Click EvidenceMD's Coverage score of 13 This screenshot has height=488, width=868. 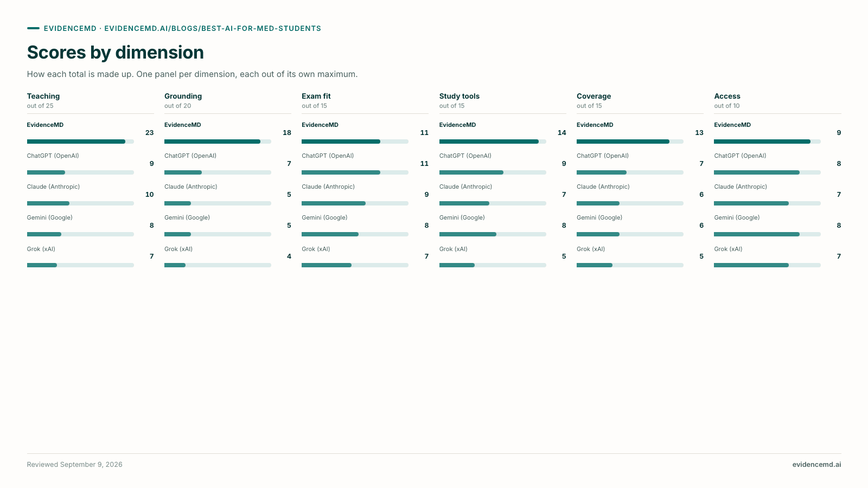(699, 133)
